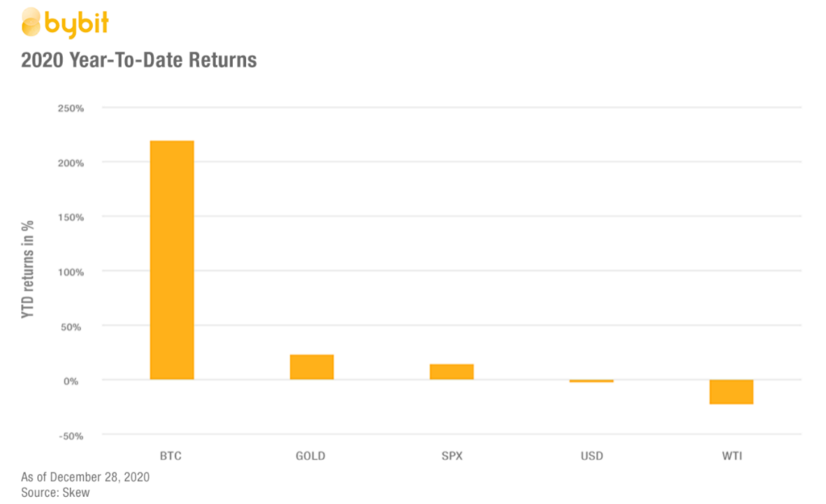Image resolution: width=826 pixels, height=504 pixels.
Task: Click the 200% y-axis tick label
Action: click(x=71, y=163)
